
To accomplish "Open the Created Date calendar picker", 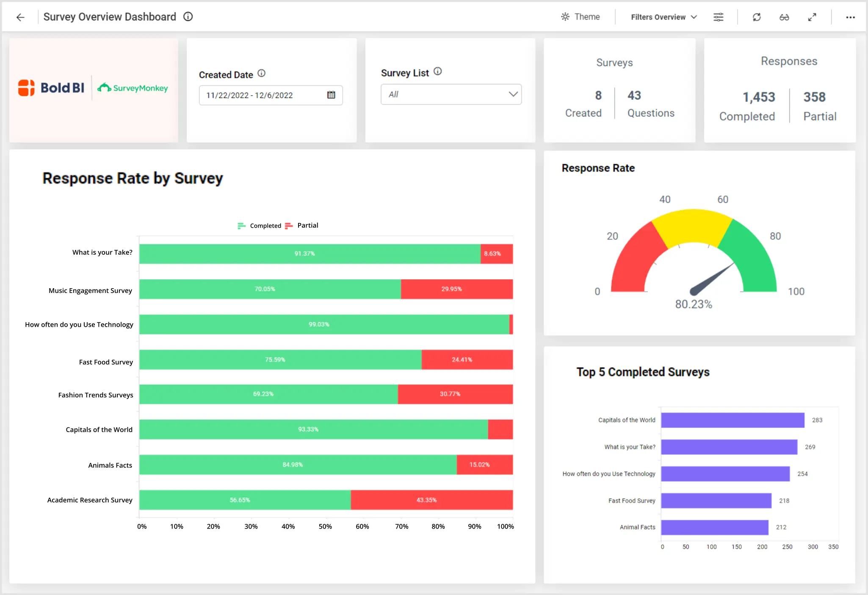I will click(x=331, y=95).
